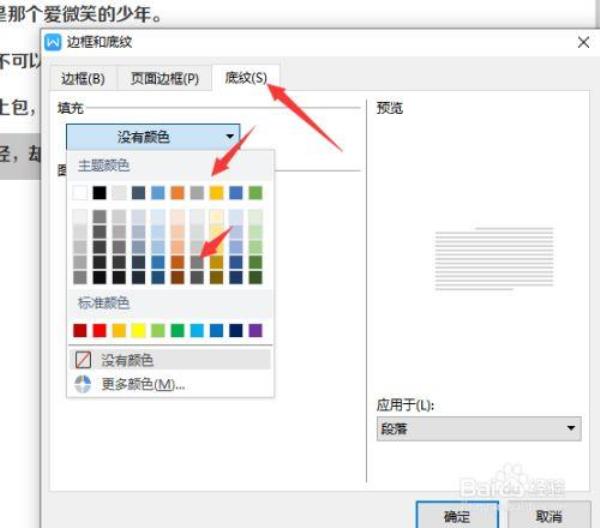Open the 应用于 dropdown set to 段落
Image resolution: width=600 pixels, height=528 pixels.
tap(473, 429)
